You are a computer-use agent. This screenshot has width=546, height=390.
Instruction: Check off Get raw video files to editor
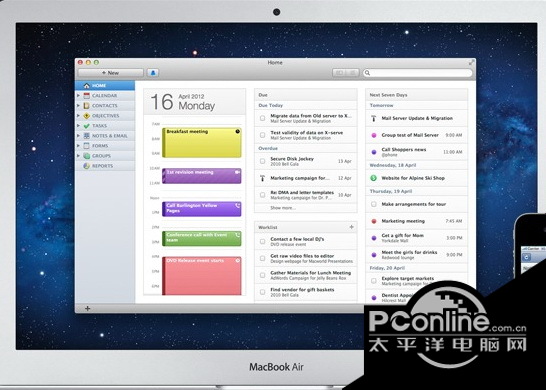263,258
